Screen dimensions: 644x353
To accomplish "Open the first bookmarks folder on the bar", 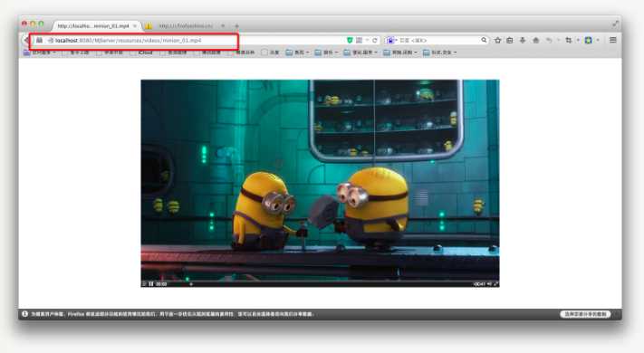I will (x=40, y=52).
